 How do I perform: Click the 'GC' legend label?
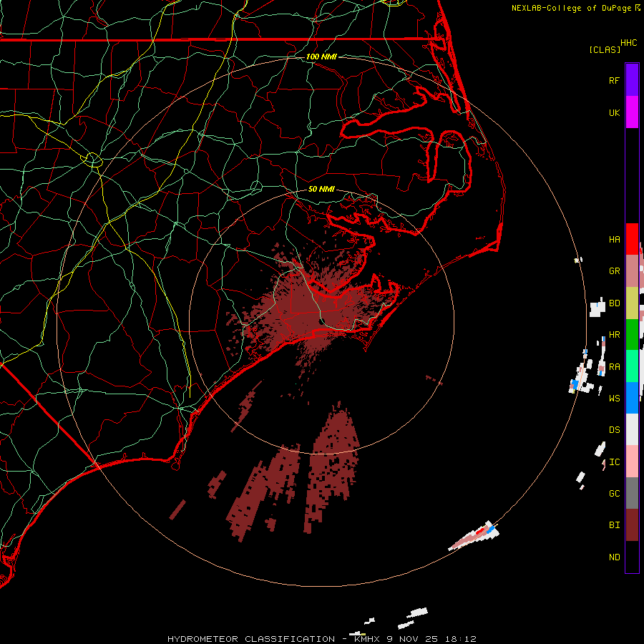click(614, 493)
